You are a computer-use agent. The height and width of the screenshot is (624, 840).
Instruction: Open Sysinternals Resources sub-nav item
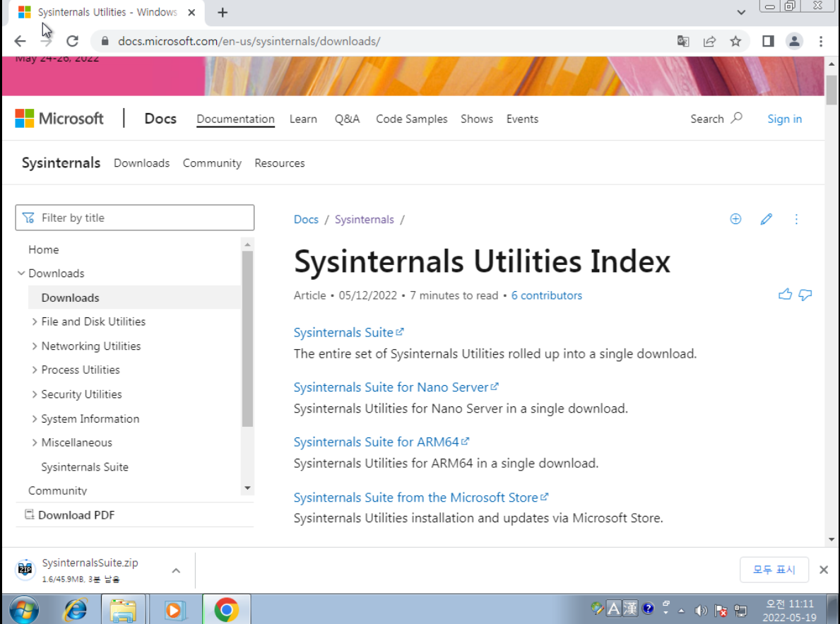(x=280, y=163)
